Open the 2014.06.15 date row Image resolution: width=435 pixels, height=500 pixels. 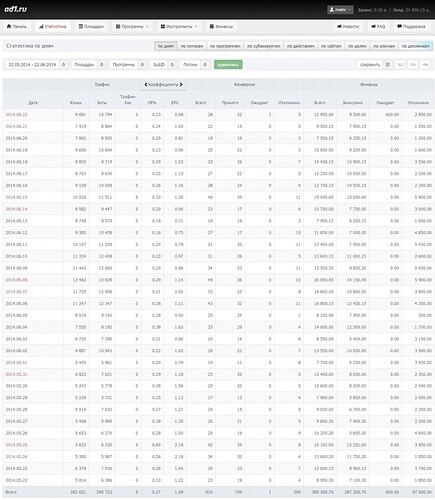(16, 197)
